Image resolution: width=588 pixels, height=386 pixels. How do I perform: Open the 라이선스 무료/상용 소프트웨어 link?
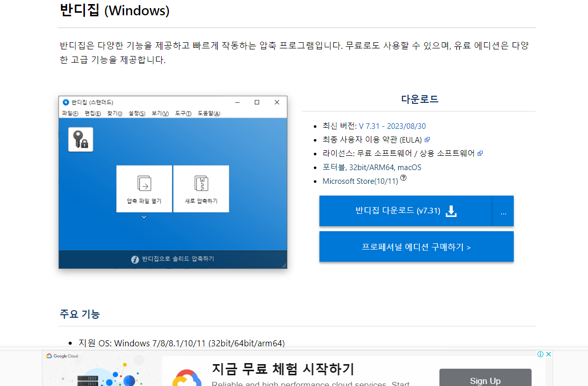click(x=399, y=153)
